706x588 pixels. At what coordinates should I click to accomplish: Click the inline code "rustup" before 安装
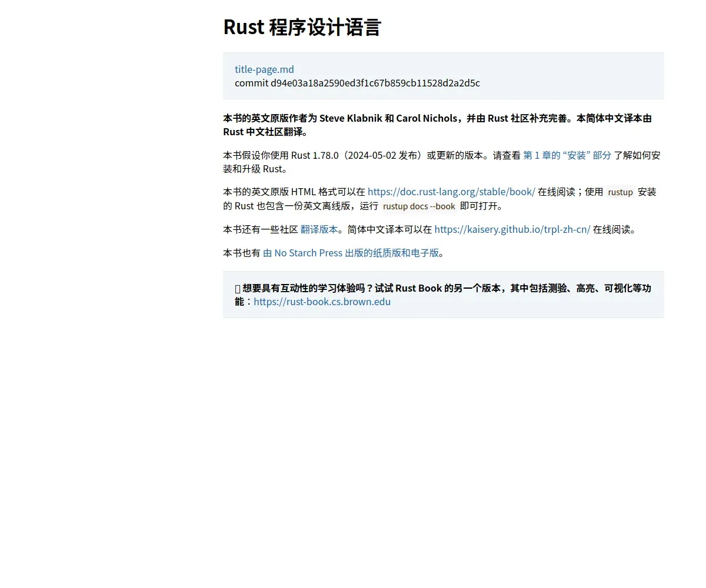620,192
